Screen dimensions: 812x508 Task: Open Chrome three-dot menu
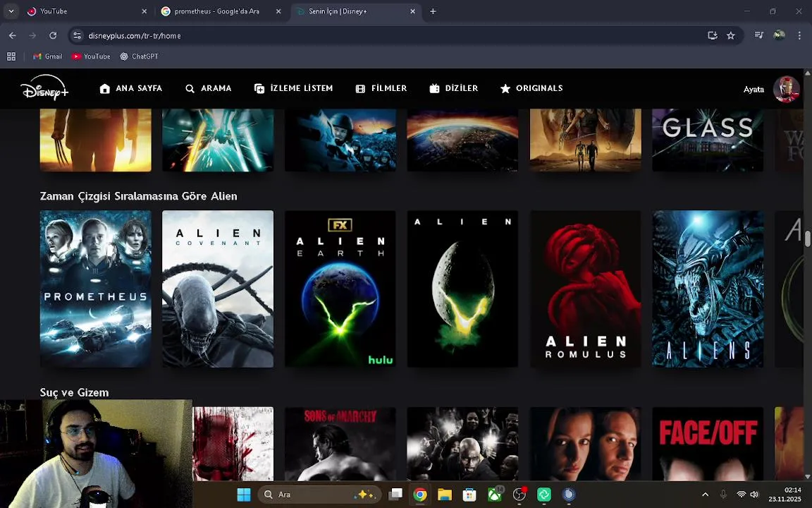[799, 35]
